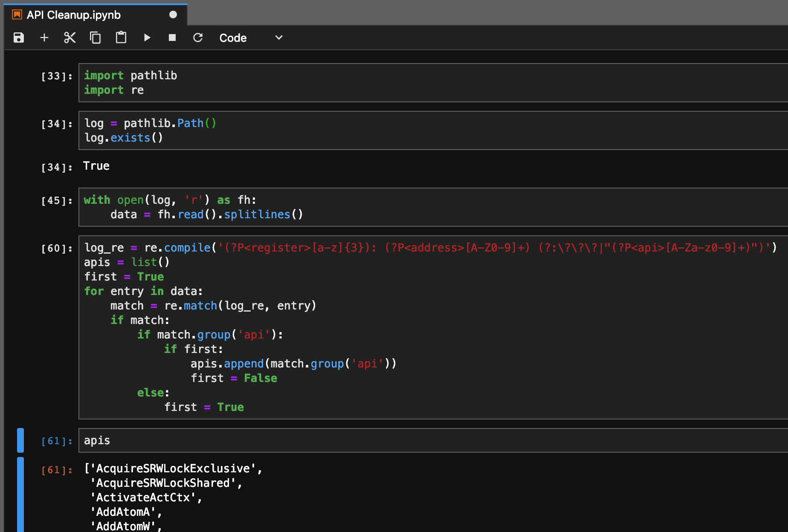Switch to API Cleanup.ipynb tab
The height and width of the screenshot is (532, 788).
coord(74,15)
